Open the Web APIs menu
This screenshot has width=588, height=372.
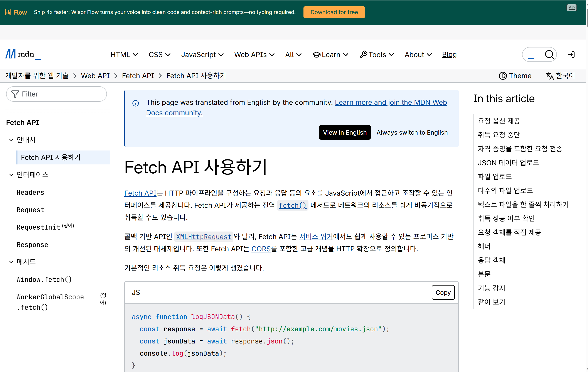tap(254, 54)
